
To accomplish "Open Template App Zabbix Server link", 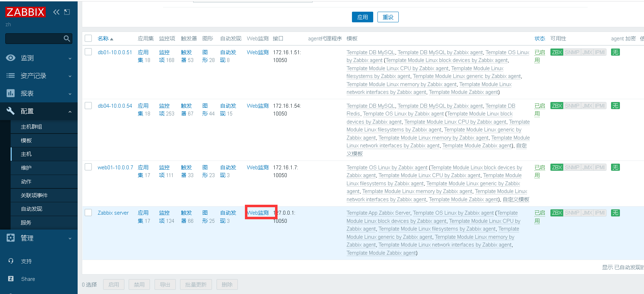I will click(x=379, y=213).
